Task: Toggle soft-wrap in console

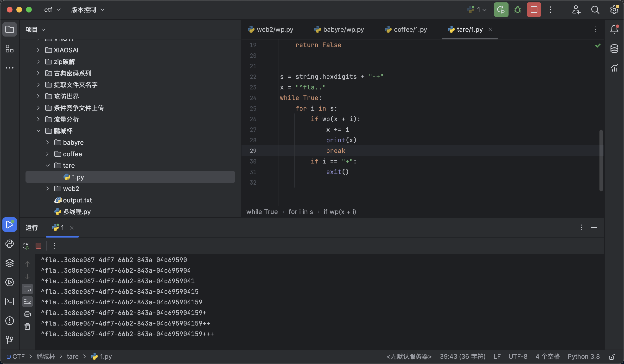Action: pyautogui.click(x=27, y=289)
